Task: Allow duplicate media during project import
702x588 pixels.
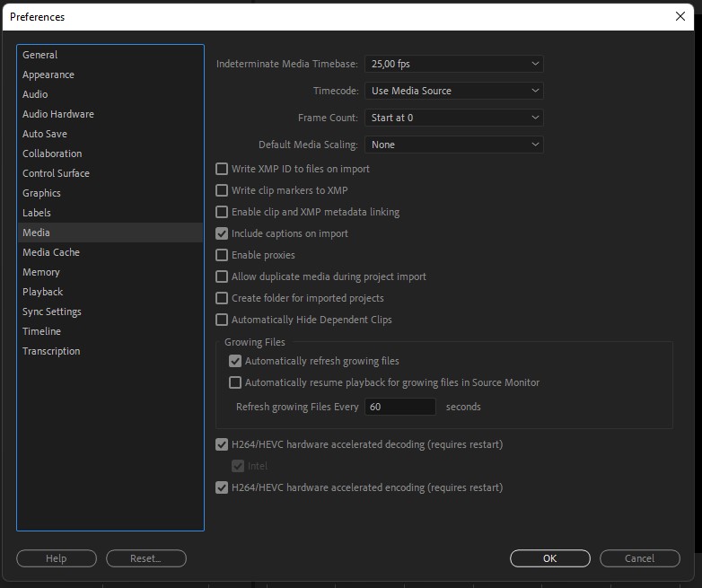Action: (x=222, y=276)
